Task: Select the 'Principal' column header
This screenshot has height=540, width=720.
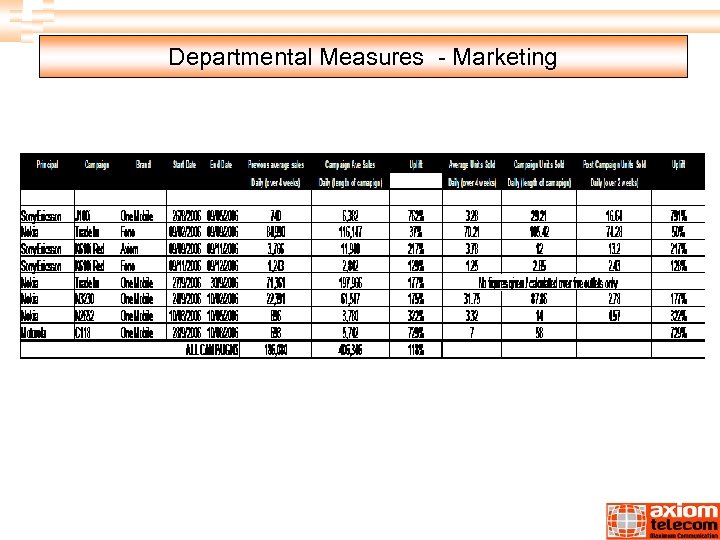Action: tap(47, 164)
